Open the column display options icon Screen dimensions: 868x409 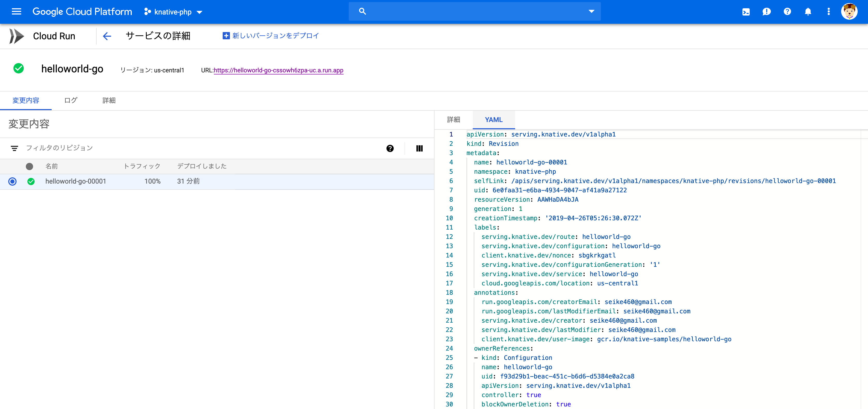click(419, 148)
